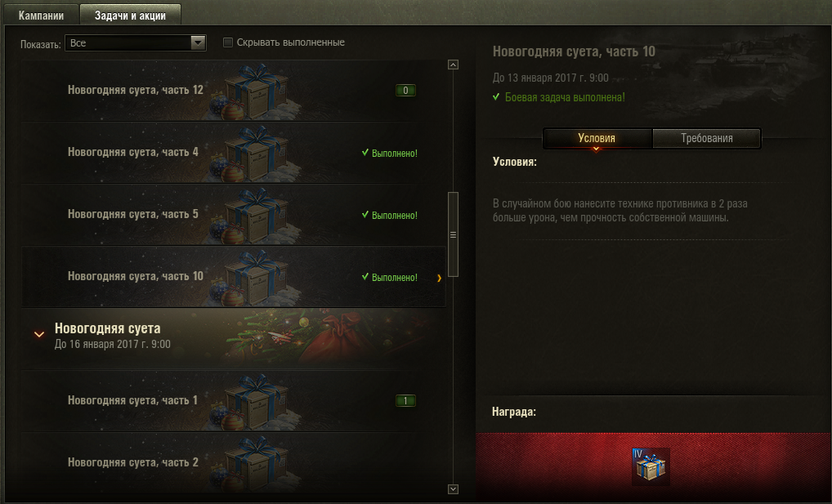Click the green counter badge showing 1

[x=405, y=400]
